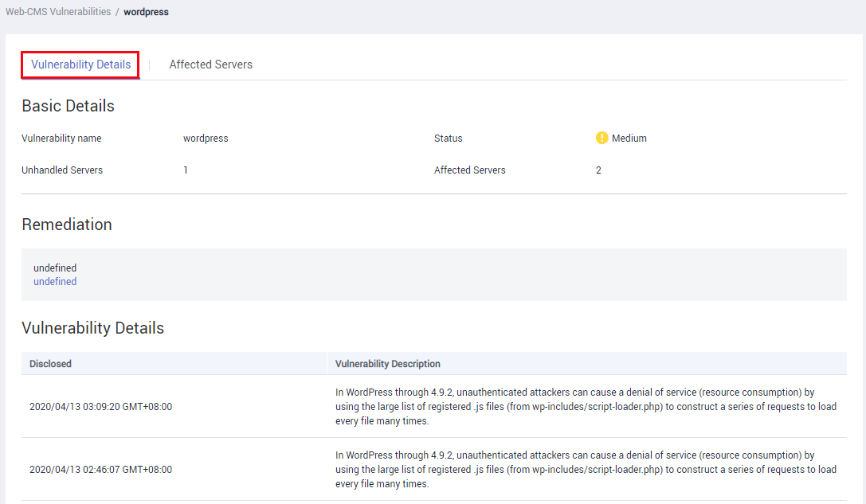Image resolution: width=866 pixels, height=504 pixels.
Task: Click the wordpress breadcrumb item
Action: [x=146, y=12]
